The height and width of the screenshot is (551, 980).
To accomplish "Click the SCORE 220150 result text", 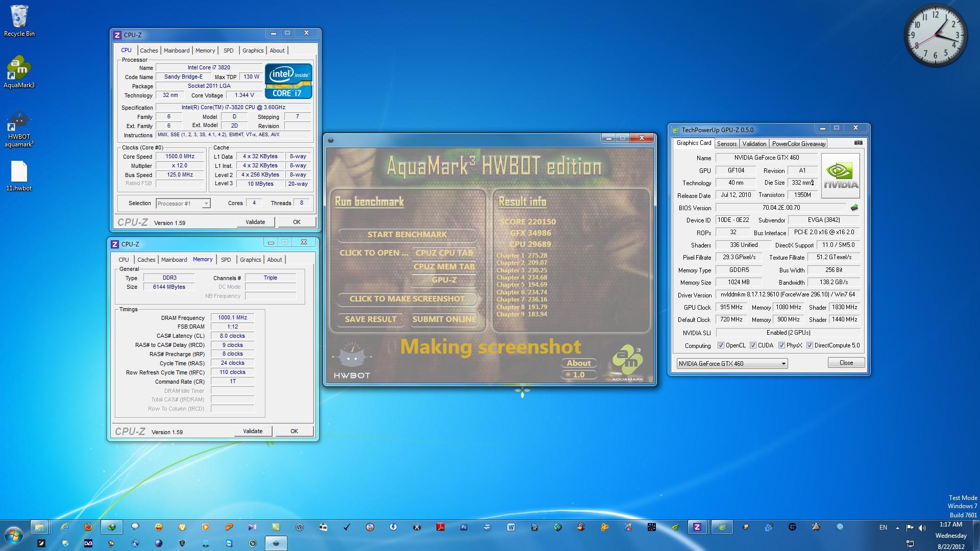I will tap(528, 222).
